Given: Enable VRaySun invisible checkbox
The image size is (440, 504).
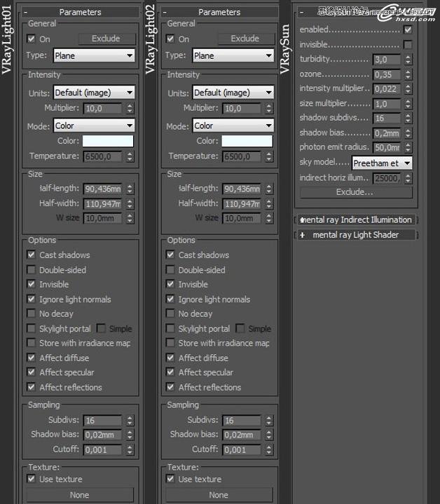Looking at the screenshot, I should [408, 44].
